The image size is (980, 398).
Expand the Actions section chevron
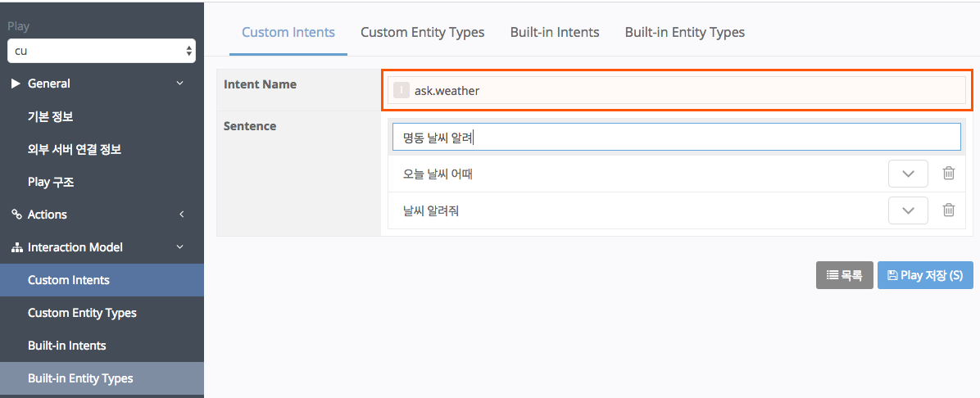tap(180, 215)
